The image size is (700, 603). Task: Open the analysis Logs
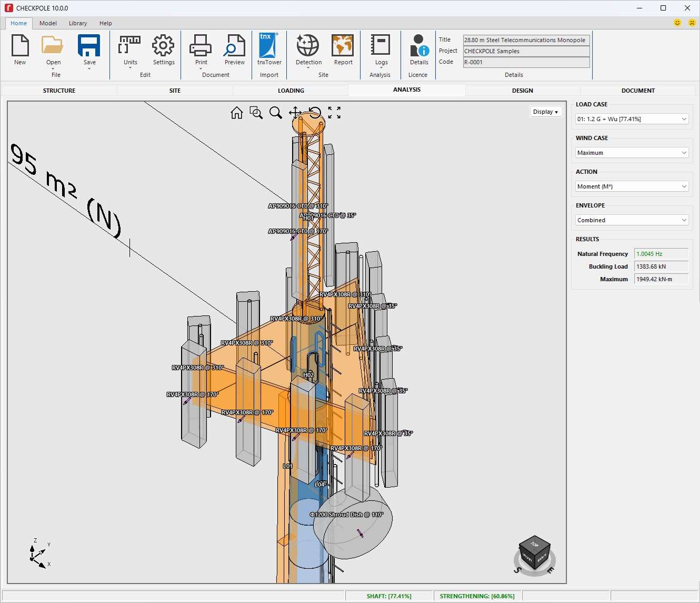tap(381, 46)
